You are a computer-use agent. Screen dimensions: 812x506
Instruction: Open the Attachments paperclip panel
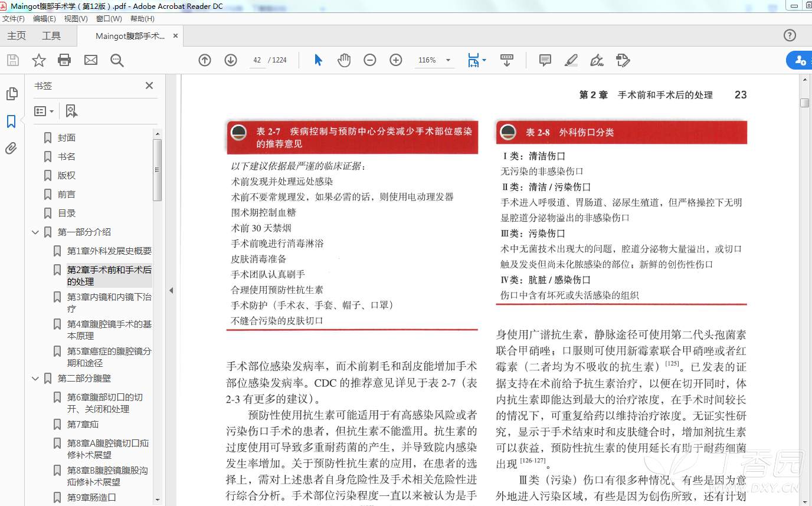pos(11,149)
